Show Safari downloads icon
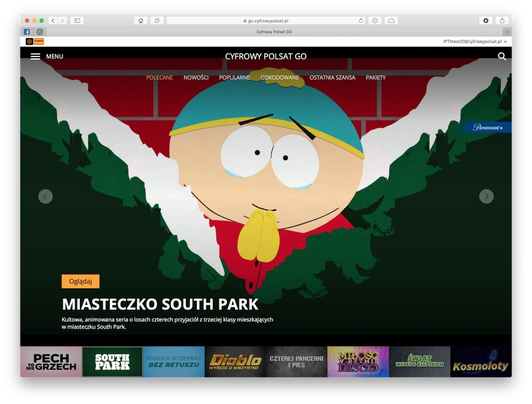 (x=486, y=20)
